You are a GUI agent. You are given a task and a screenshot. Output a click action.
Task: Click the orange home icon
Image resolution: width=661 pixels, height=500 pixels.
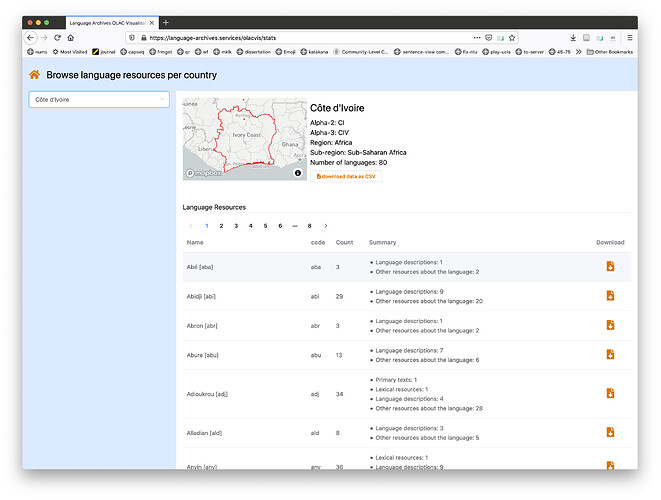tap(35, 75)
